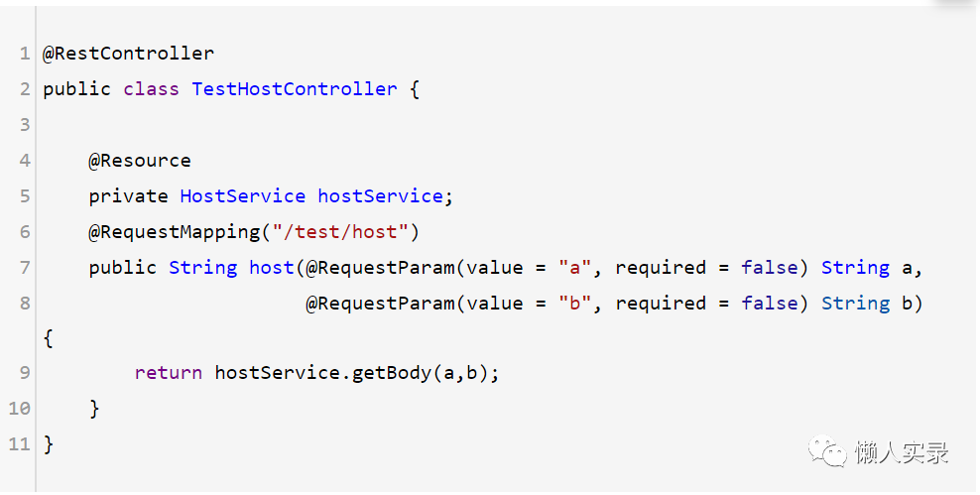Click the false keyword on line 7
The image size is (980, 495).
[x=770, y=268]
